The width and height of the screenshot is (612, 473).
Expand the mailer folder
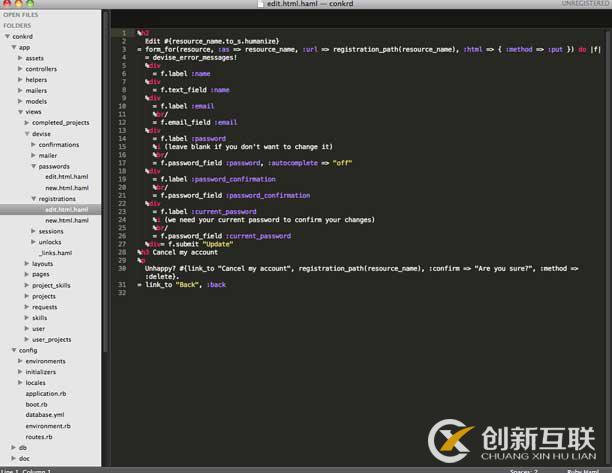pyautogui.click(x=34, y=155)
